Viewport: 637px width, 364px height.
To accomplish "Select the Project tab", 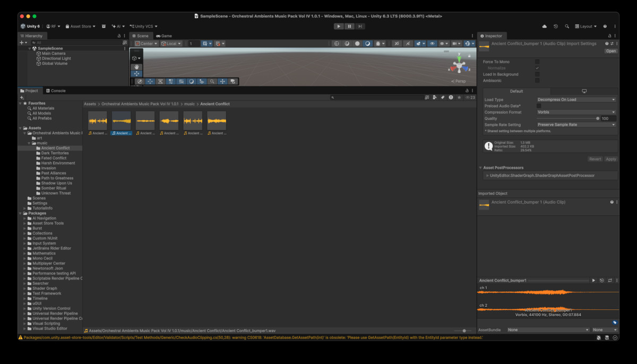I will [29, 91].
